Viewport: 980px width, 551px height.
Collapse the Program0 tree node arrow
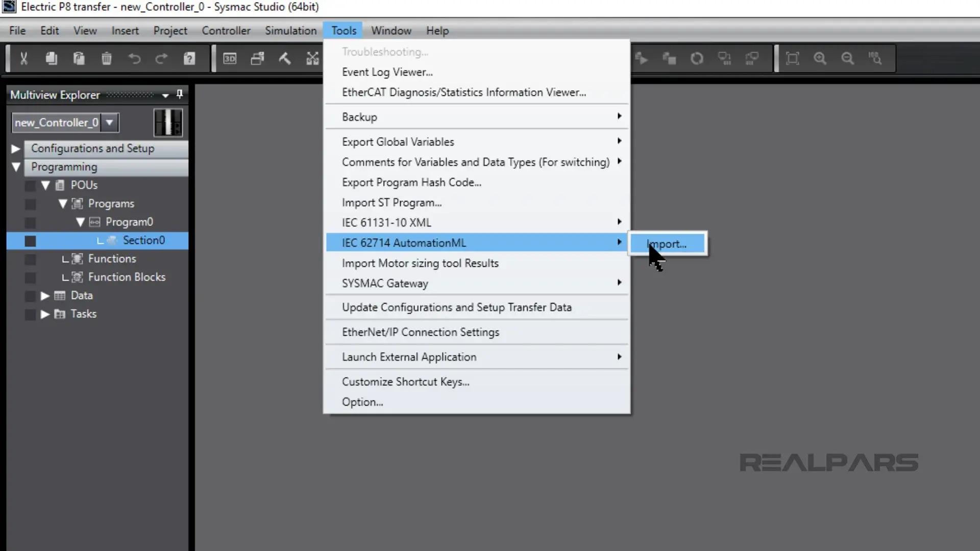tap(80, 222)
